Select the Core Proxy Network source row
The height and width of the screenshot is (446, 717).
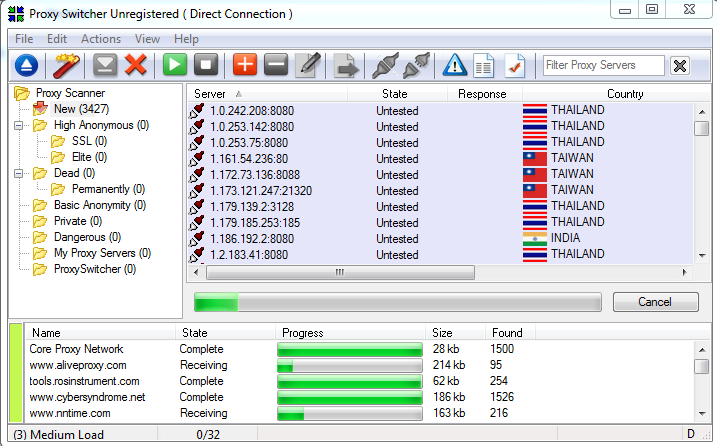point(359,349)
